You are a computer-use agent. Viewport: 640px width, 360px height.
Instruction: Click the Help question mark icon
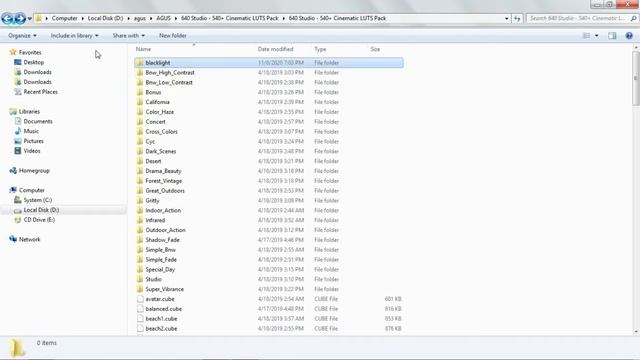coord(629,36)
